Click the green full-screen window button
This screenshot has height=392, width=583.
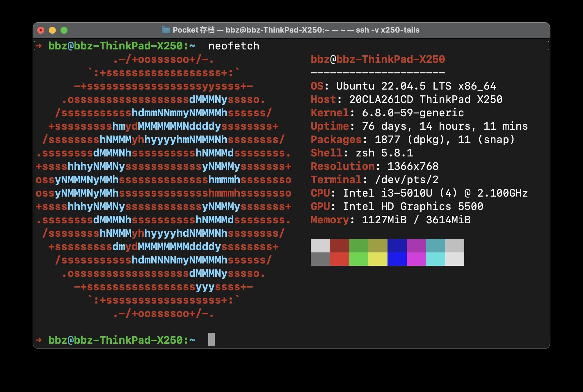pos(64,30)
